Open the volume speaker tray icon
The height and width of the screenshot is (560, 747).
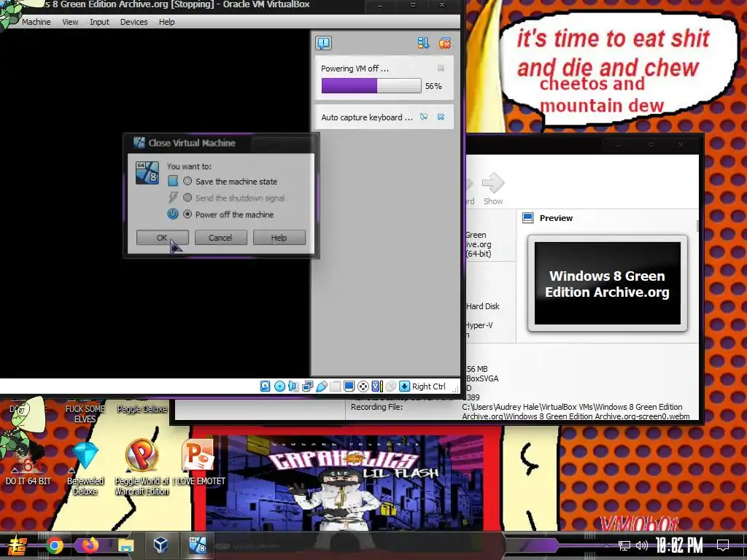(642, 545)
